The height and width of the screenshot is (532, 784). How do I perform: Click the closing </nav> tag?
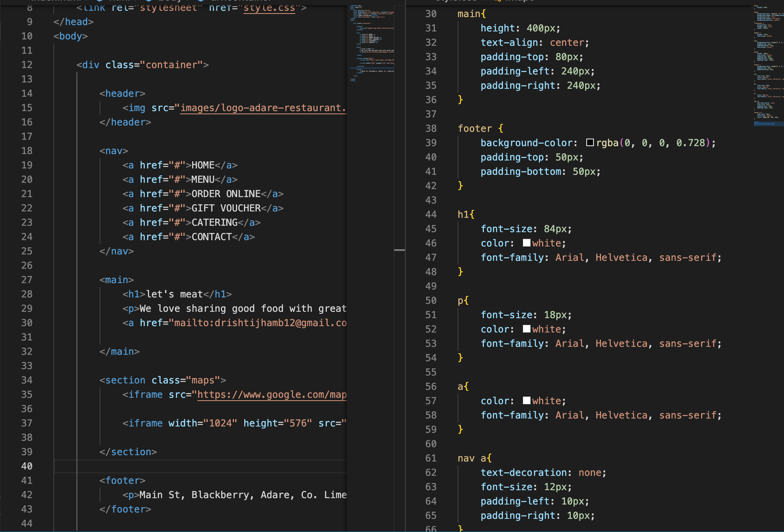(x=117, y=251)
